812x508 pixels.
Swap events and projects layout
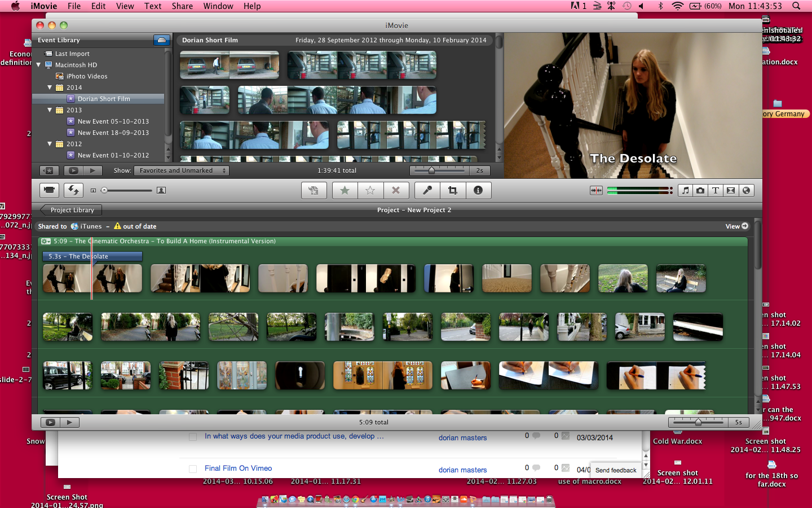coord(73,190)
